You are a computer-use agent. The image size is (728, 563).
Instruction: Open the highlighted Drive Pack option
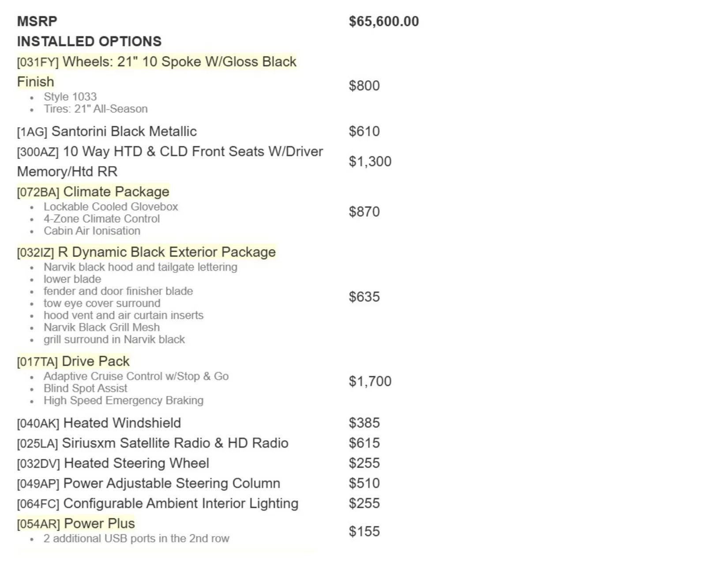73,361
